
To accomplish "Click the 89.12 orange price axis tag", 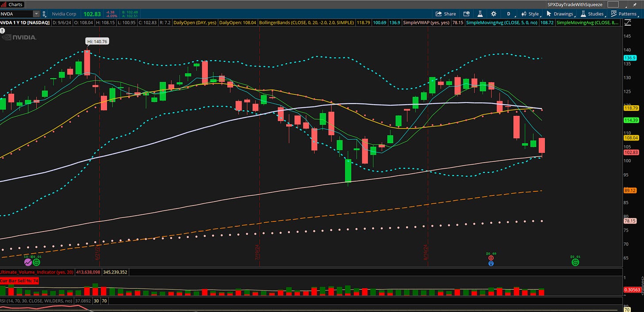I will click(x=630, y=190).
